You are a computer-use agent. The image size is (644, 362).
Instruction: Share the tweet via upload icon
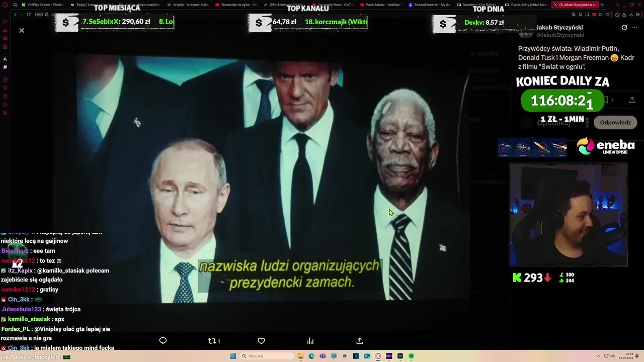click(360, 341)
